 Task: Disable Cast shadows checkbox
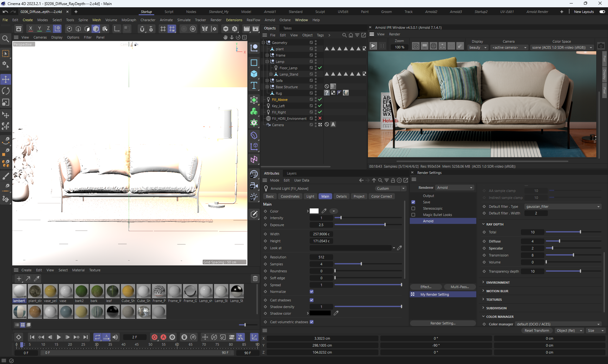pyautogui.click(x=312, y=300)
